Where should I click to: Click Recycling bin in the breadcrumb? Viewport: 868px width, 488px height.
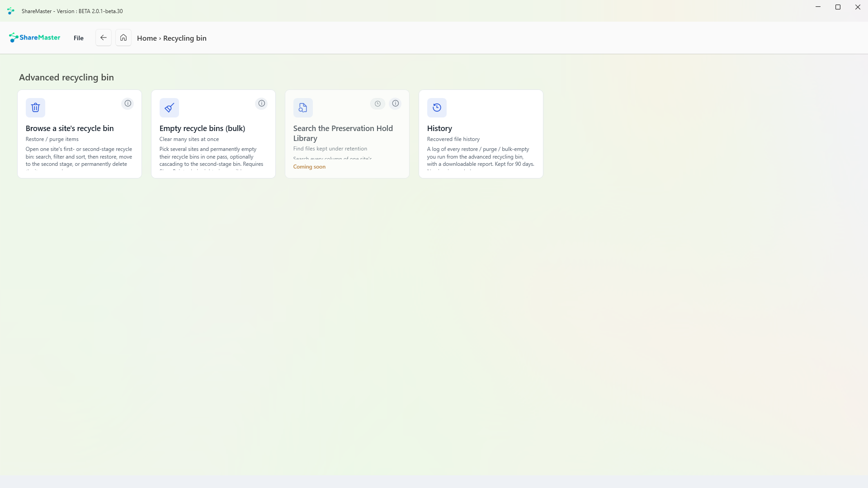click(x=185, y=38)
